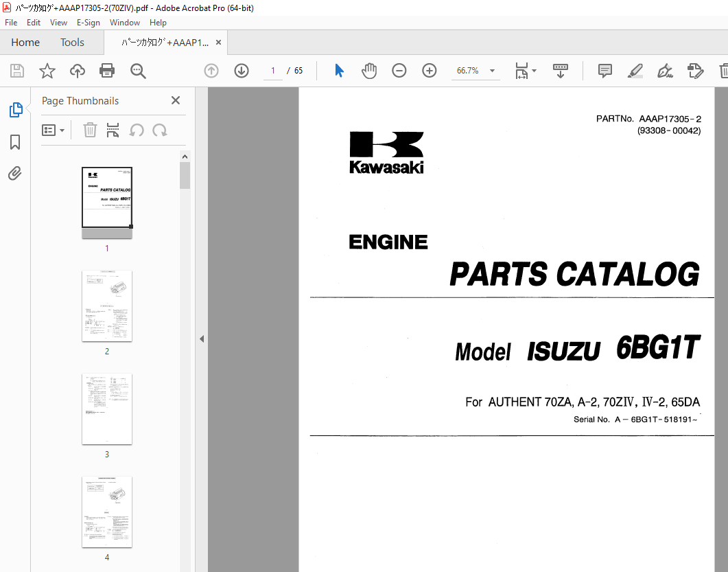Click the scrolling mode keyboard icon
The width and height of the screenshot is (728, 572).
pyautogui.click(x=561, y=71)
